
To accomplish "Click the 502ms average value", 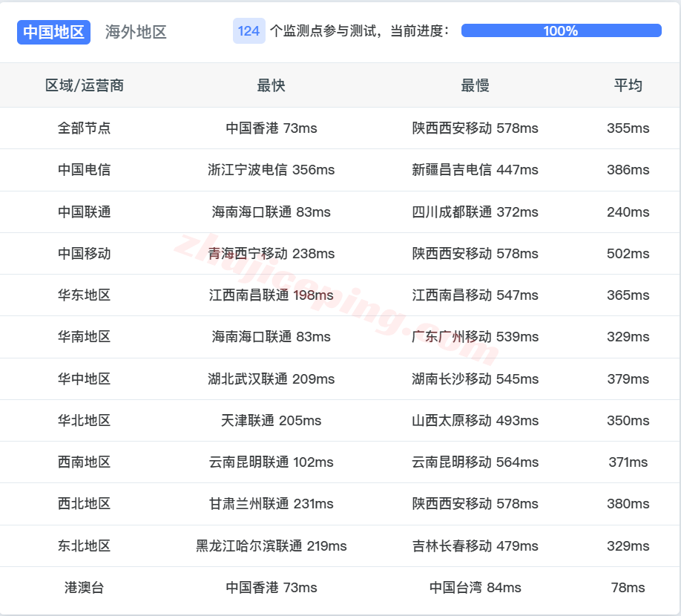I will point(628,254).
